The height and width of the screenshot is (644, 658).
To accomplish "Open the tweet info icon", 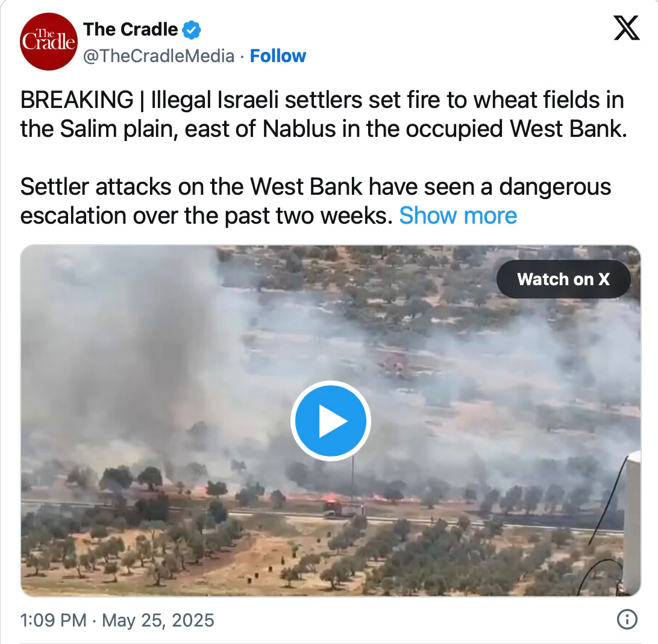I will coord(627,619).
